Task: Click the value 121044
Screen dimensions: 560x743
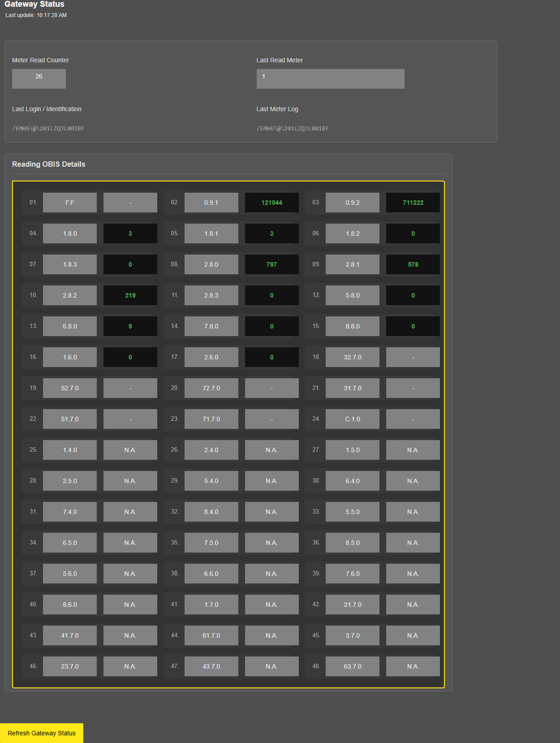Action: pyautogui.click(x=272, y=203)
